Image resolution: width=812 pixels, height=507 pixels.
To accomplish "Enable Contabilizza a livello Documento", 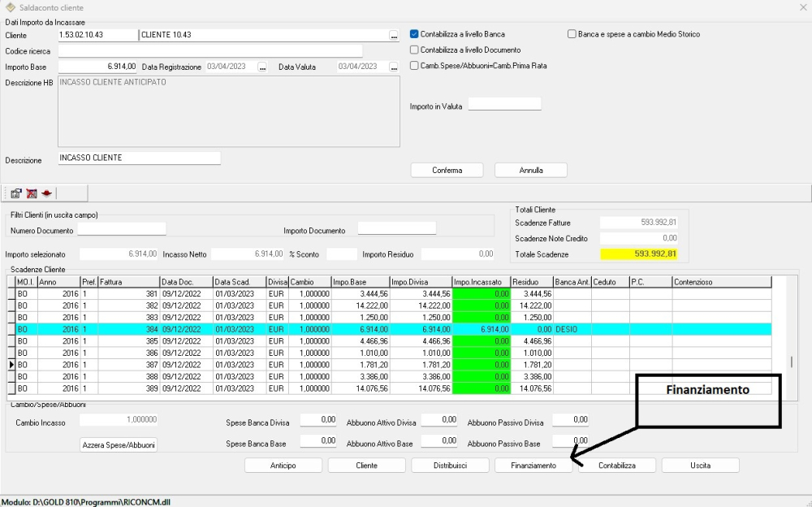I will click(415, 50).
